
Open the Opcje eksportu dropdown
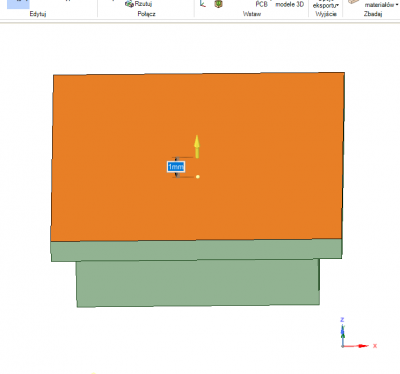tap(326, 5)
